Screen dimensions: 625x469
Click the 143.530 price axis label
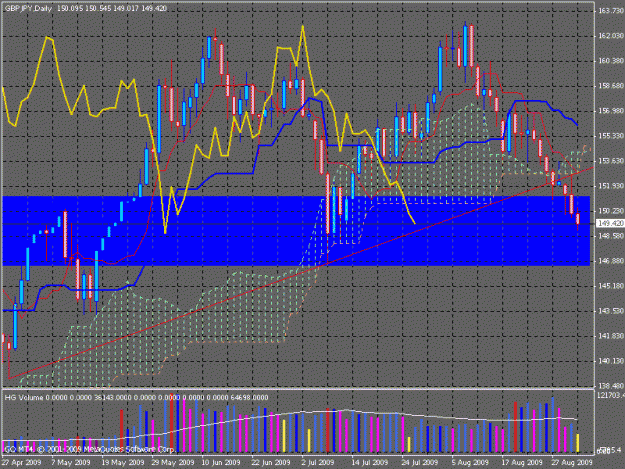click(x=611, y=311)
